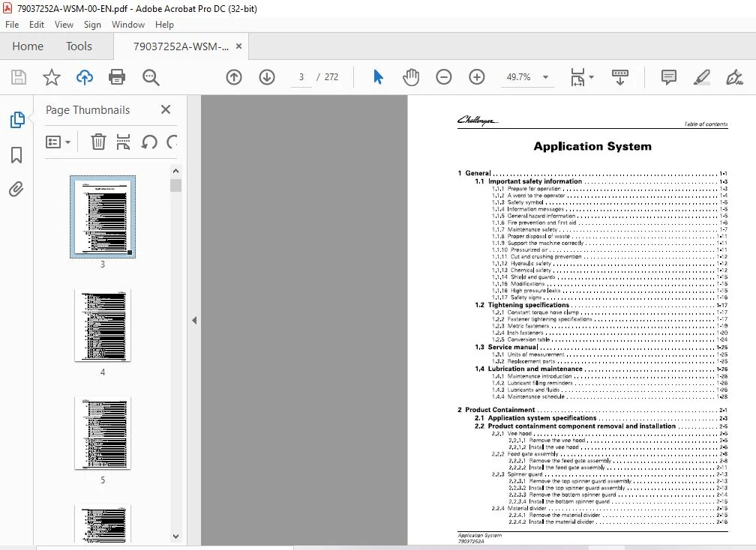Viewport: 756px width, 550px height.
Task: Open the Sign menu
Action: (92, 25)
